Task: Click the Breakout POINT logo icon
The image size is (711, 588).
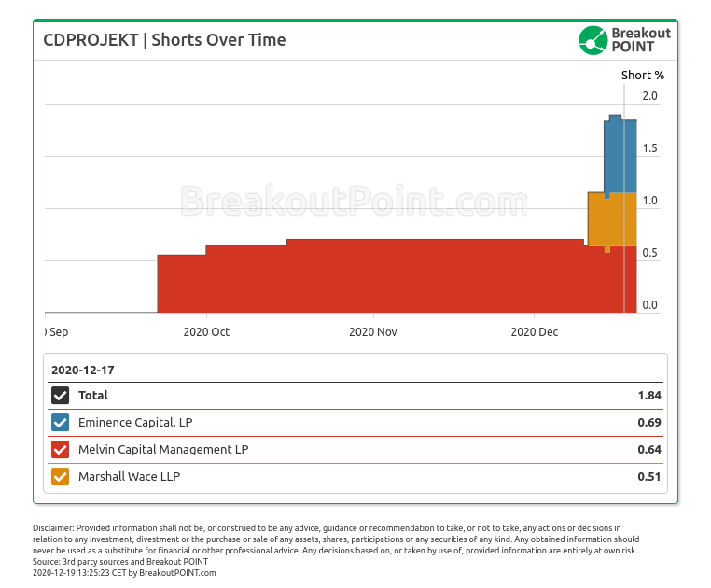Action: coord(593,40)
